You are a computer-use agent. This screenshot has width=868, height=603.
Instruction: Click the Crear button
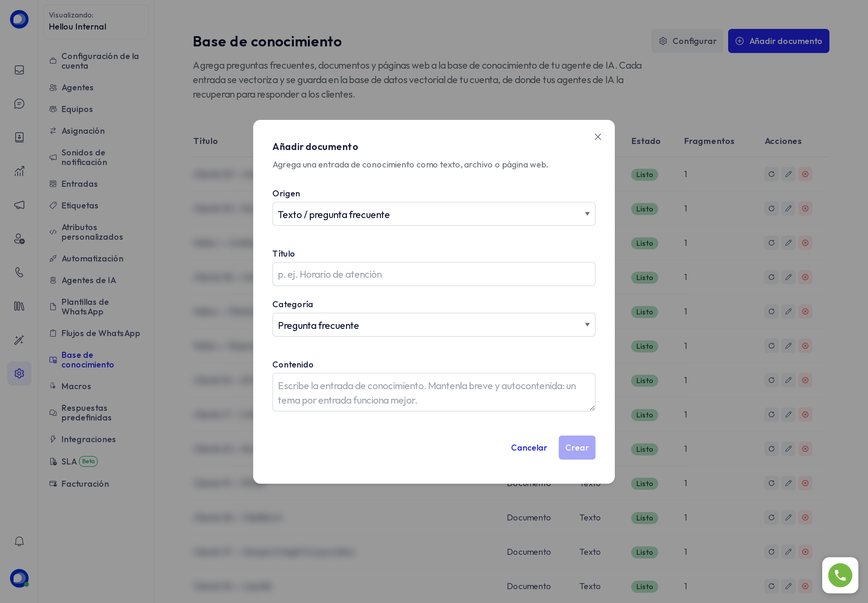click(577, 448)
